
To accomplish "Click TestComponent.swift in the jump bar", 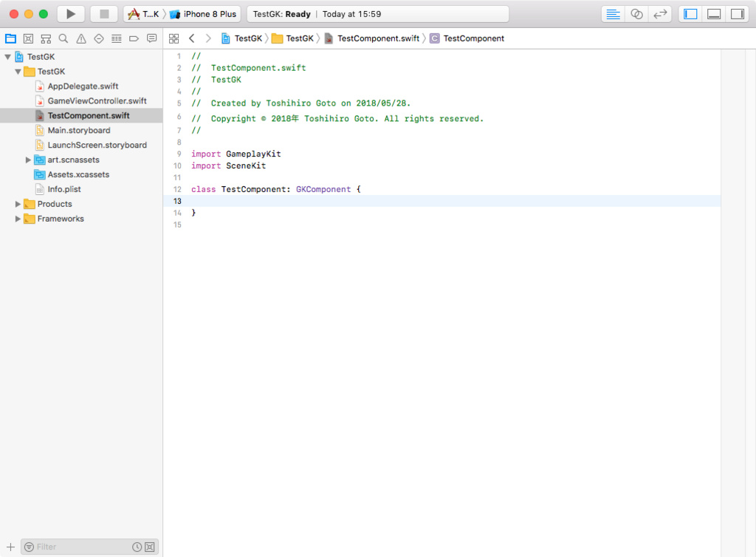I will tap(372, 38).
